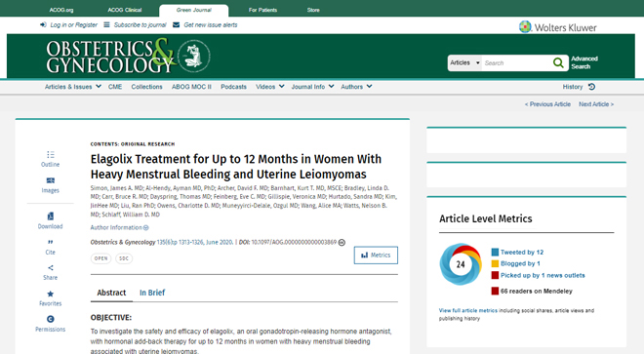
Task: Expand the Articles & Issues menu
Action: click(73, 87)
